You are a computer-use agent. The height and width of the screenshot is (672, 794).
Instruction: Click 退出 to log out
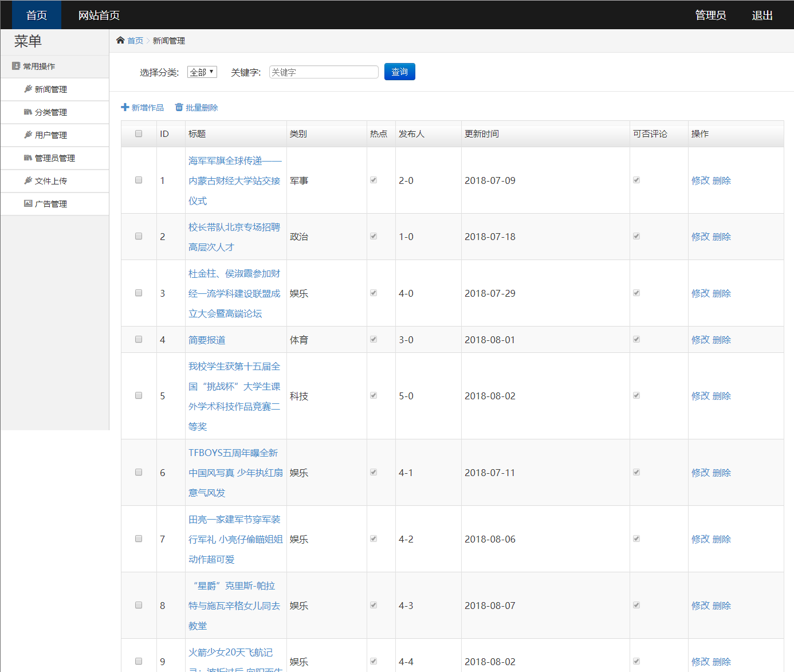762,15
